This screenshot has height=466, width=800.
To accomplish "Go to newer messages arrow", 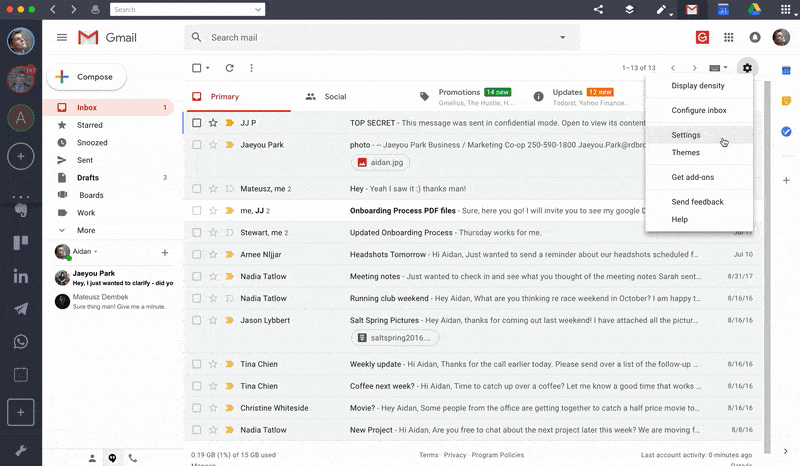I will tap(672, 68).
